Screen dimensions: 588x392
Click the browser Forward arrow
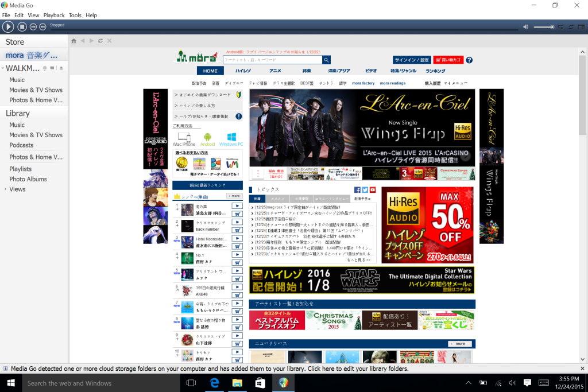pyautogui.click(x=91, y=41)
